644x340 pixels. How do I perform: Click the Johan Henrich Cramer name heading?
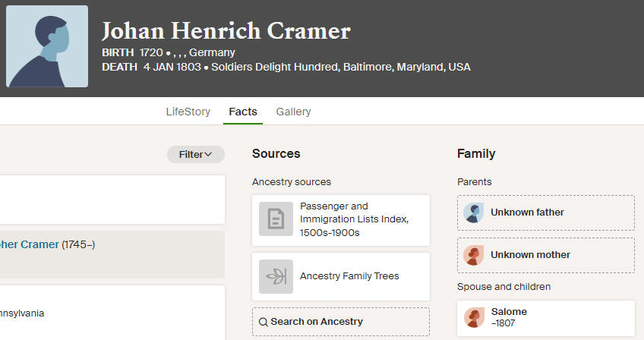[226, 31]
